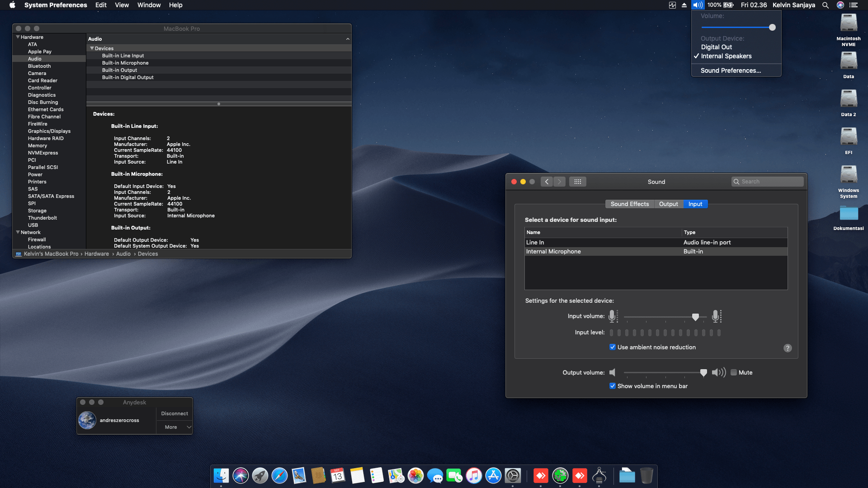Click the Disconnect button in Anydesk
The height and width of the screenshot is (488, 868).
[x=175, y=413]
